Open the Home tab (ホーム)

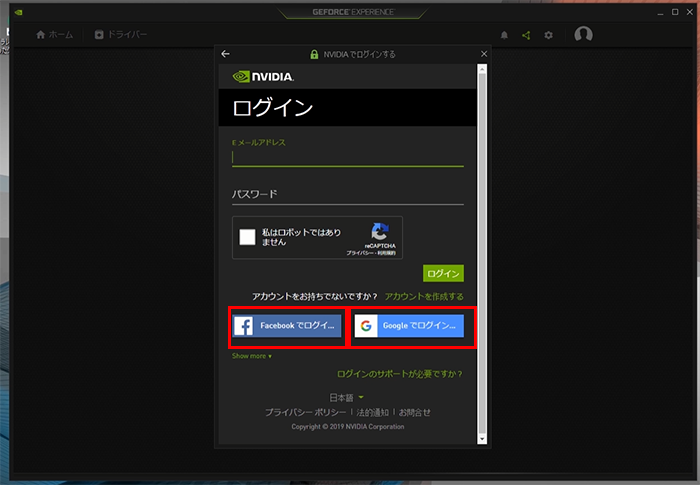point(54,34)
